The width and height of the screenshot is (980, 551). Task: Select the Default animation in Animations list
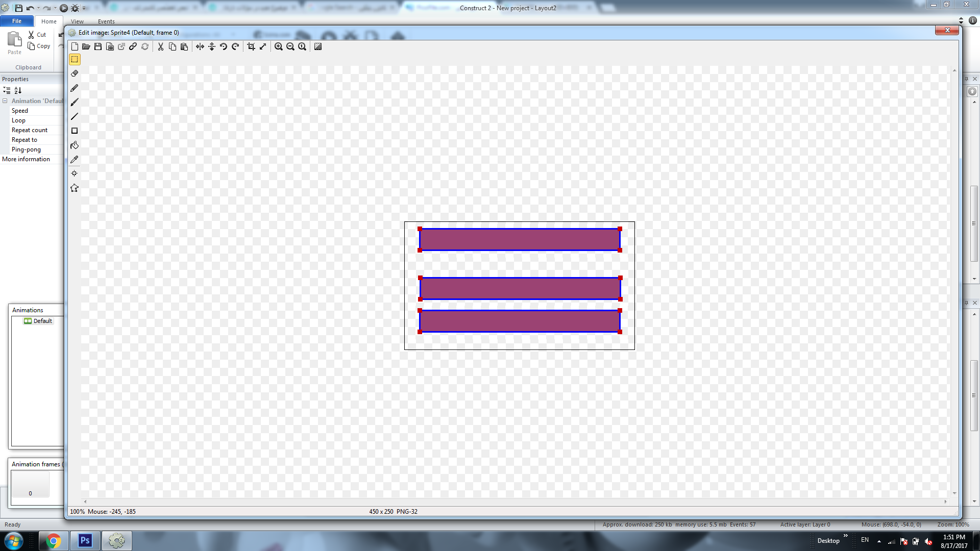(x=38, y=321)
